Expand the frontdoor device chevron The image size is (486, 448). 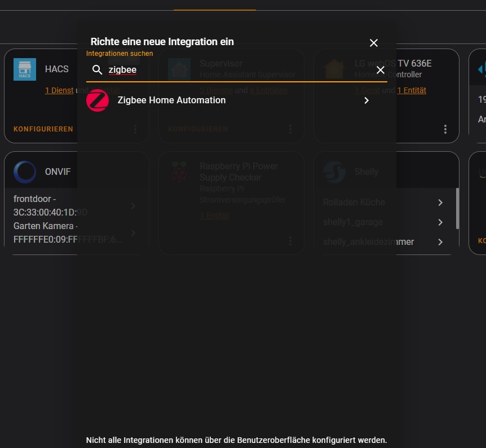[133, 205]
